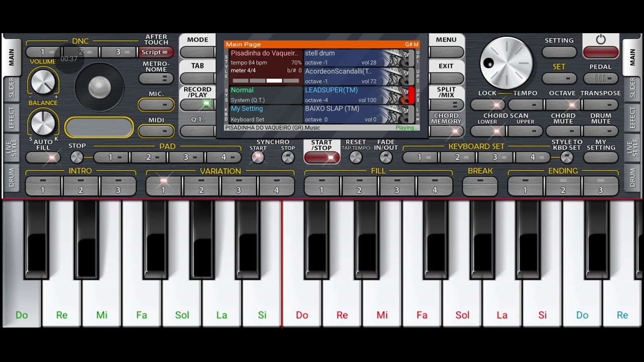Click the Drum Mute button

[600, 131]
